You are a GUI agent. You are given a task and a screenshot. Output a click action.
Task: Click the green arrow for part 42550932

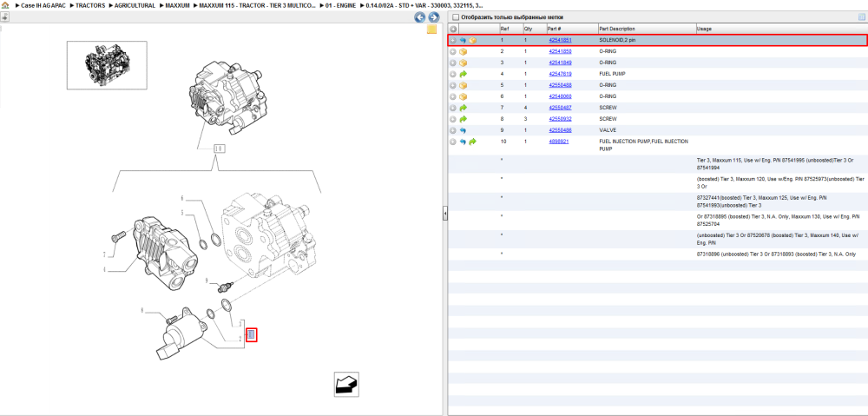coord(463,119)
